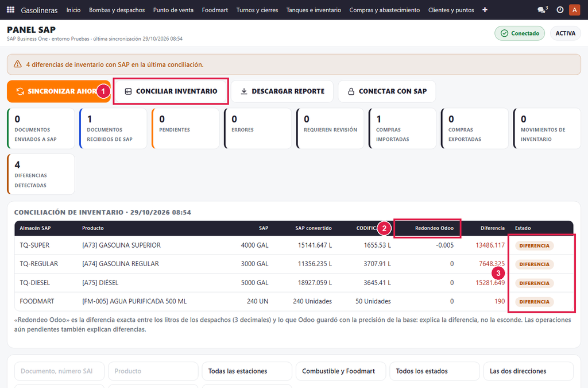Click the Diferencia column header

pyautogui.click(x=493, y=228)
